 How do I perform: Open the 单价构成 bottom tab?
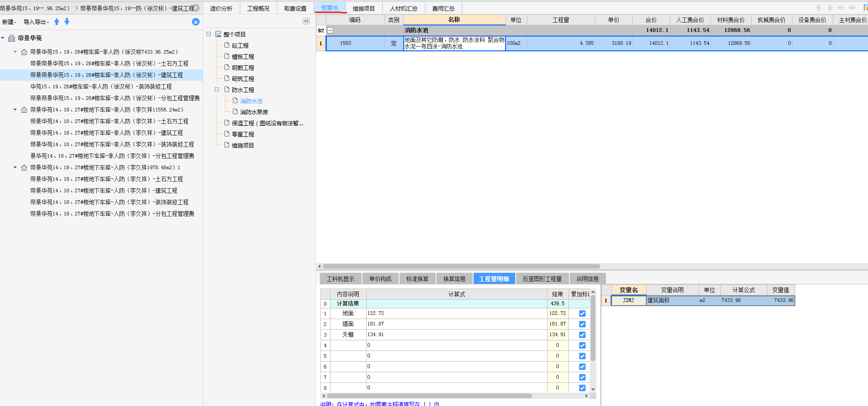[381, 279]
